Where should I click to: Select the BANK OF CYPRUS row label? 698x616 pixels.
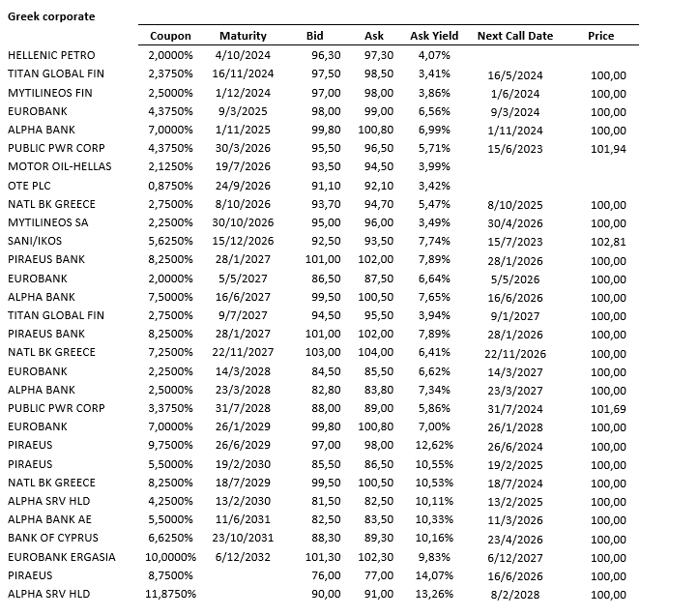click(52, 538)
